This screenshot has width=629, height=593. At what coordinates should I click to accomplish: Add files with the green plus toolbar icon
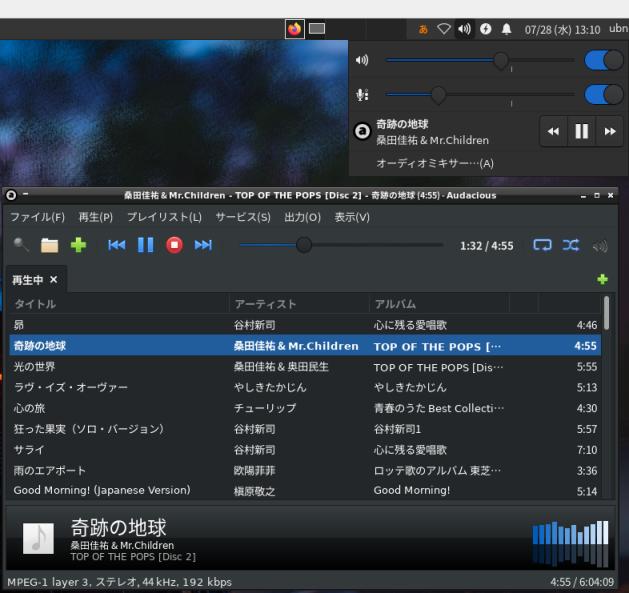coord(78,245)
